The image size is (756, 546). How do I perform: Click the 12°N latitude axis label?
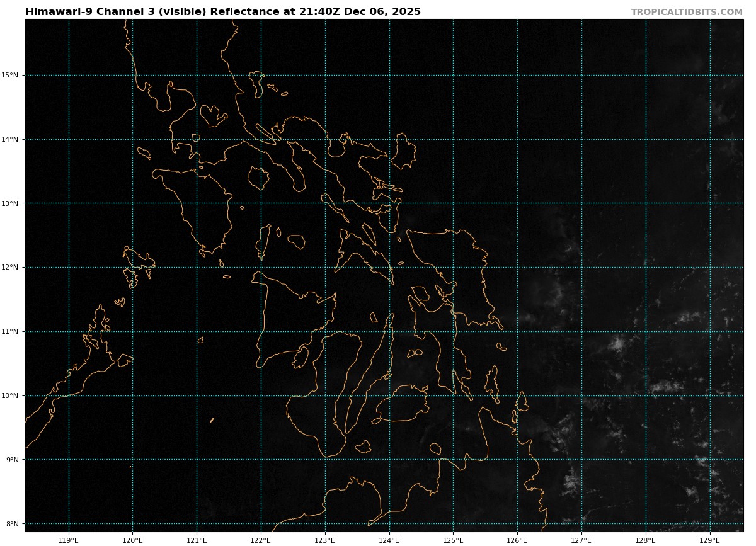(x=11, y=268)
